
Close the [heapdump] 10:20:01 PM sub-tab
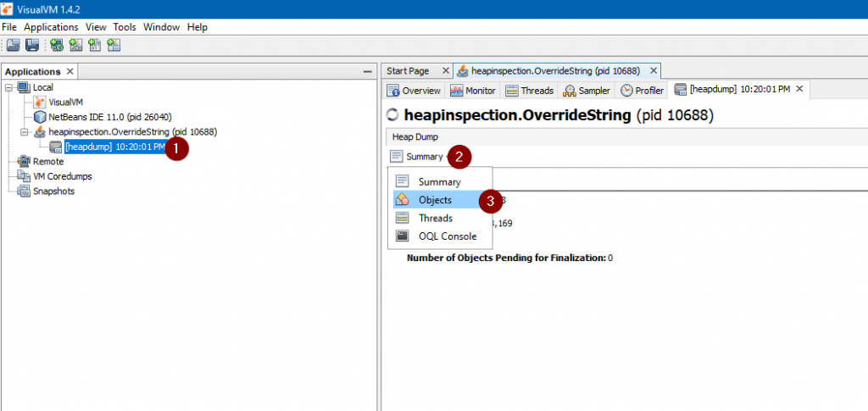tap(799, 89)
